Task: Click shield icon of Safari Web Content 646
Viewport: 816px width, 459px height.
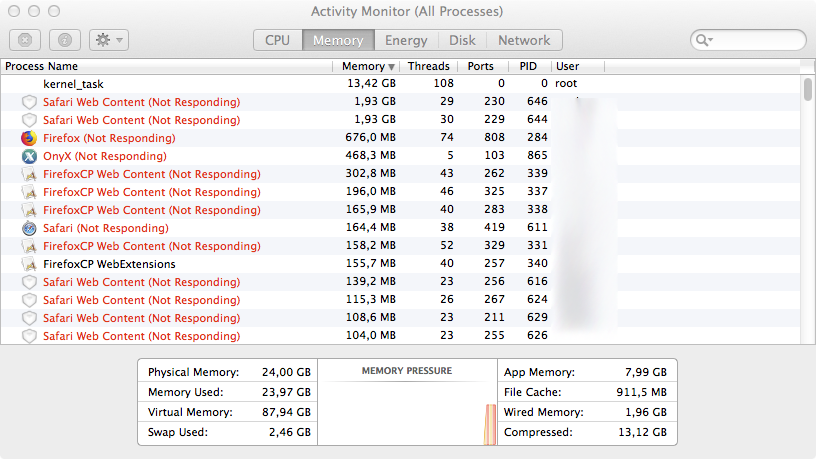Action: click(29, 102)
